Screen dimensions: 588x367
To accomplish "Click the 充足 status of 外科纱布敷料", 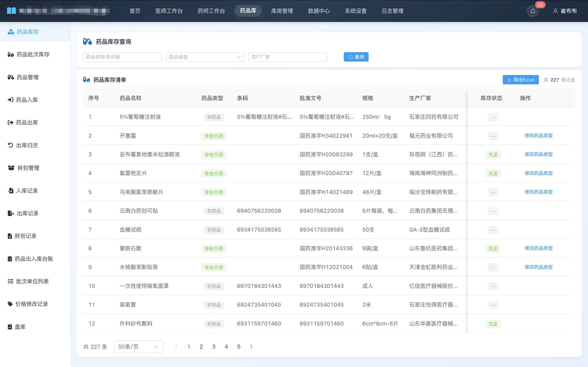I will click(493, 324).
